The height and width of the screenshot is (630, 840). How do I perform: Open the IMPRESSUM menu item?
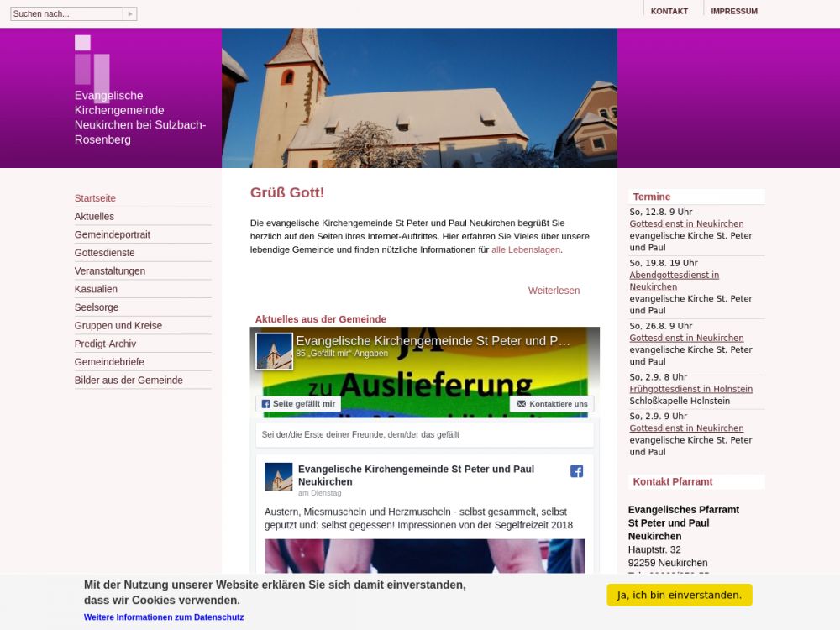(x=733, y=11)
